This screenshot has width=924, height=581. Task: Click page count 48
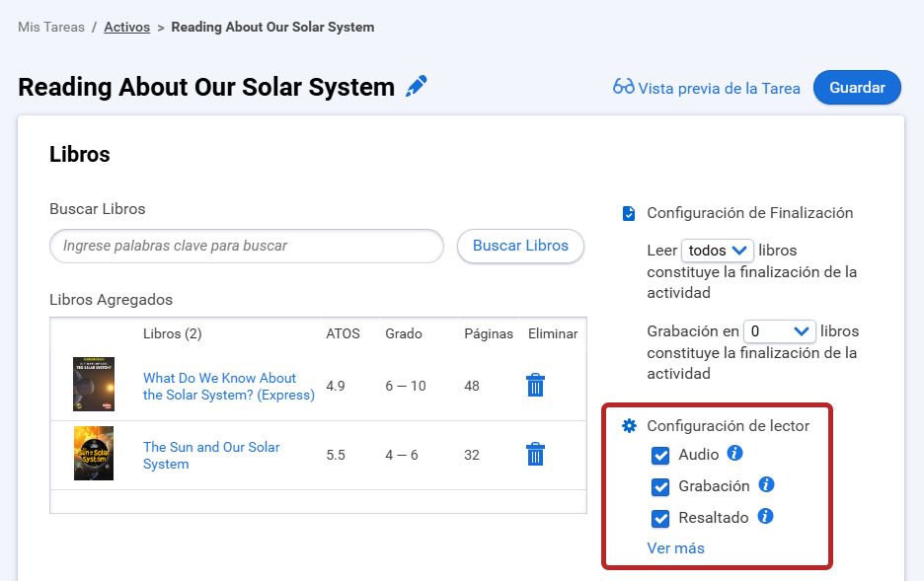point(472,386)
